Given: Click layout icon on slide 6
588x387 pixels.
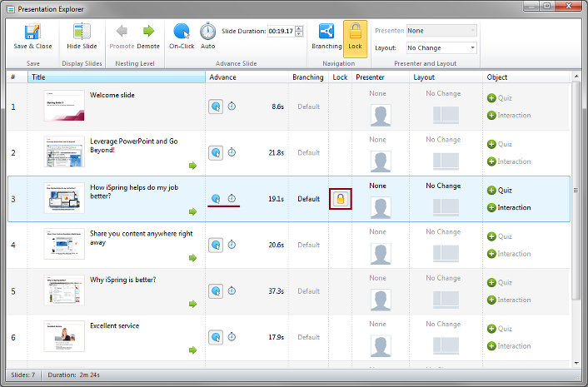Looking at the screenshot, I should click(x=446, y=345).
